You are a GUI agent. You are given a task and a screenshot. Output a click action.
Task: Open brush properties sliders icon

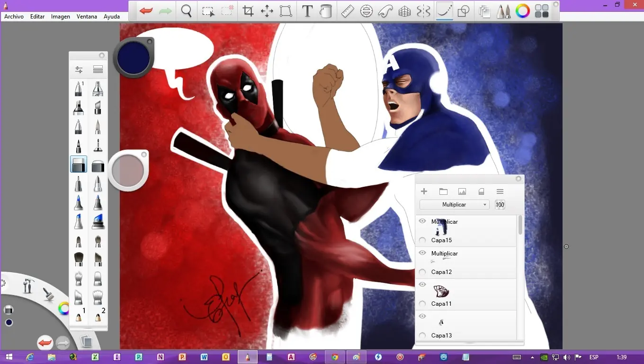79,70
